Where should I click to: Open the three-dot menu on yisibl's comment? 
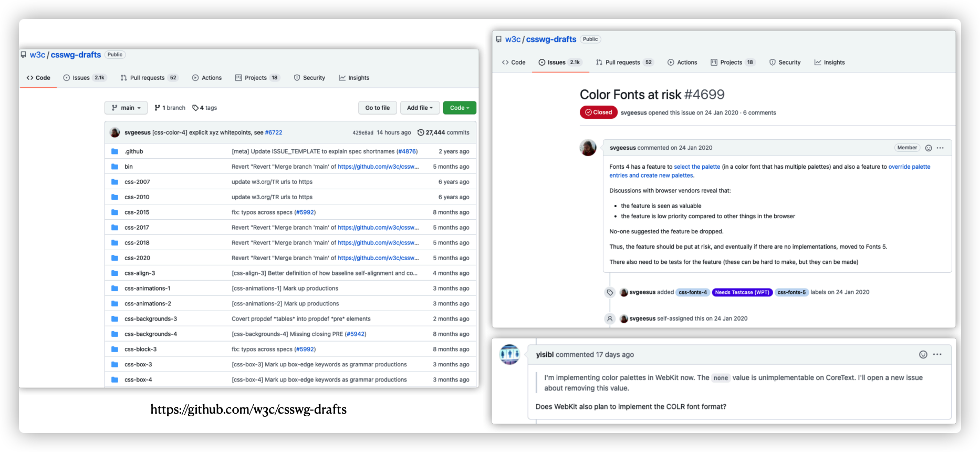[937, 355]
